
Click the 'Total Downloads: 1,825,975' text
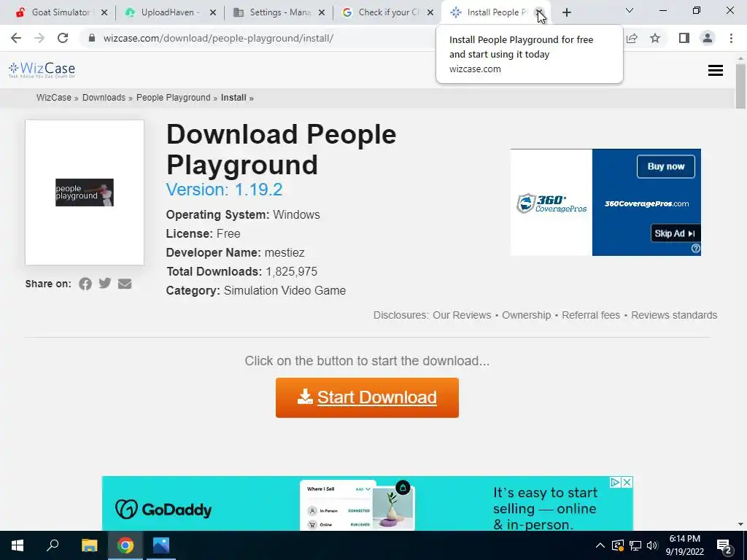[x=241, y=271]
